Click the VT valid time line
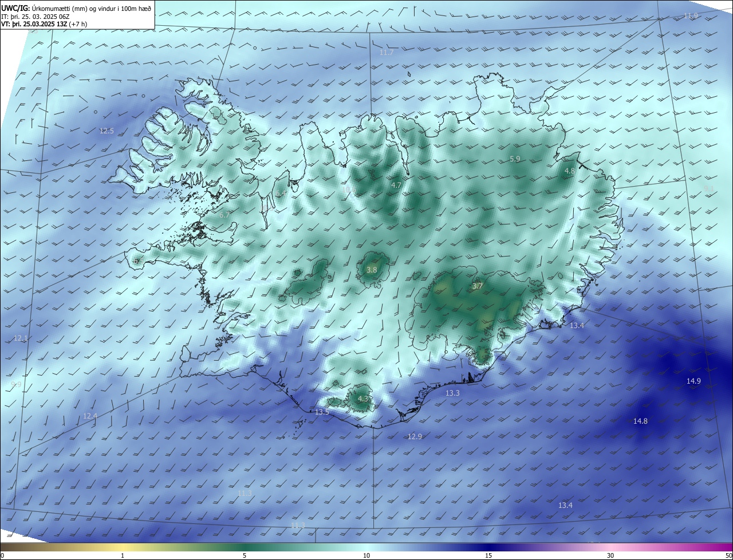Viewport: 733px width, 560px height. click(44, 24)
